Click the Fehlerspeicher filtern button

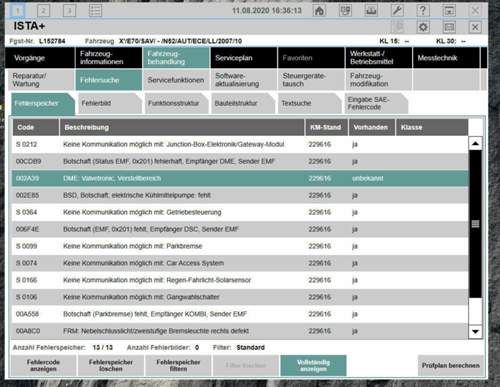[x=178, y=365]
